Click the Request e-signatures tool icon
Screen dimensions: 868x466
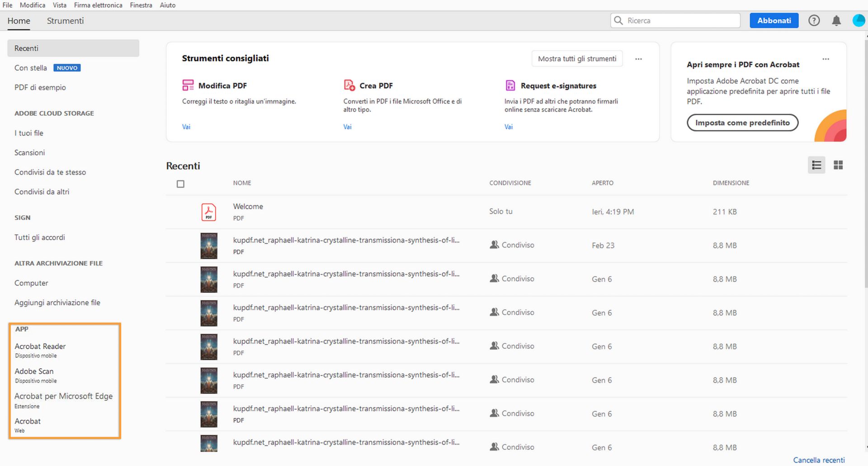pos(510,85)
